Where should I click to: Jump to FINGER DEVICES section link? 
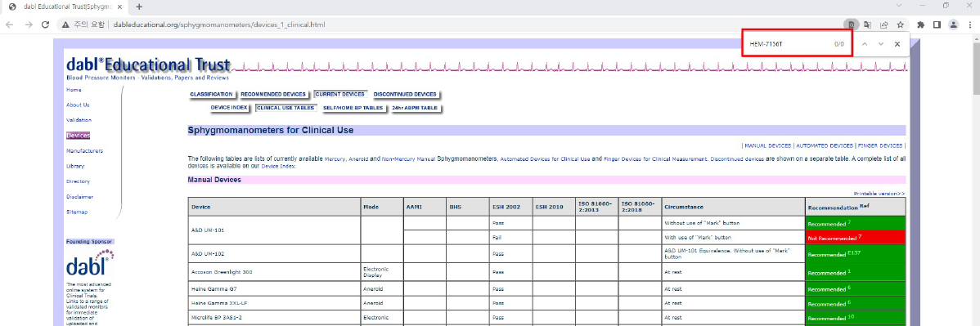click(x=880, y=145)
